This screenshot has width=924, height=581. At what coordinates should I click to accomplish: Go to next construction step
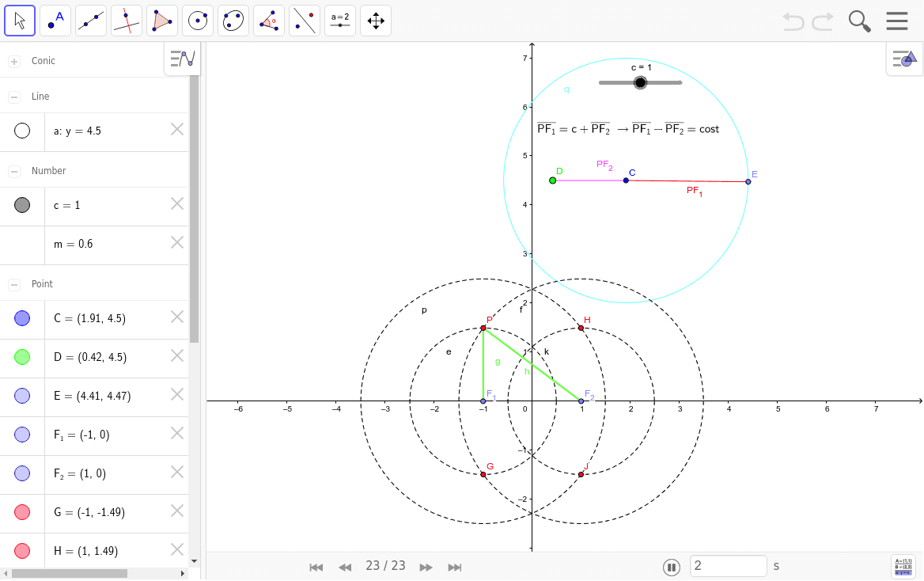tap(426, 568)
